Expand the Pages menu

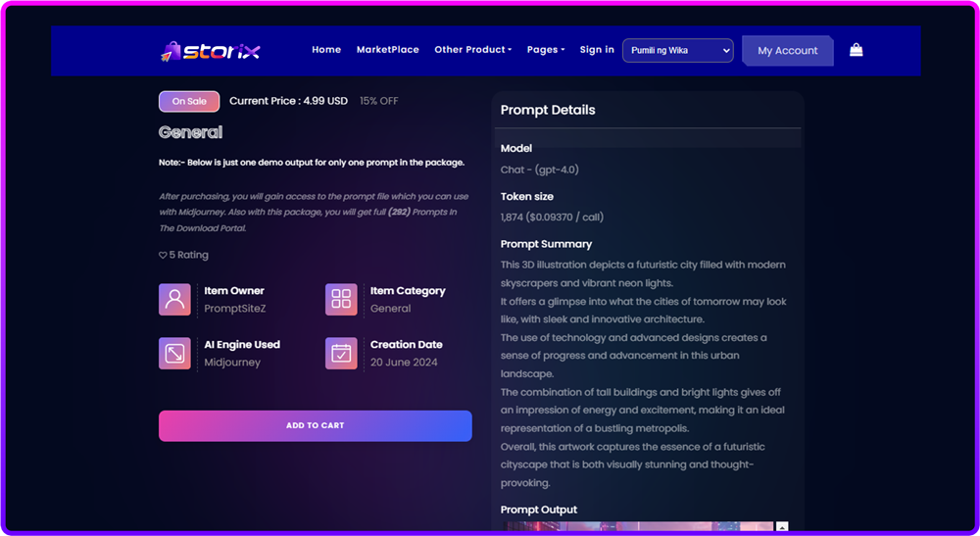(546, 49)
